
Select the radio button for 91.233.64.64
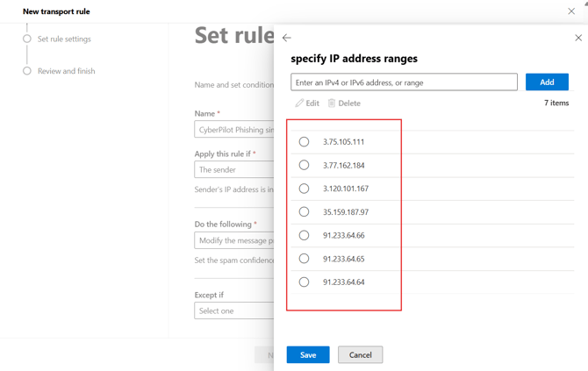304,282
